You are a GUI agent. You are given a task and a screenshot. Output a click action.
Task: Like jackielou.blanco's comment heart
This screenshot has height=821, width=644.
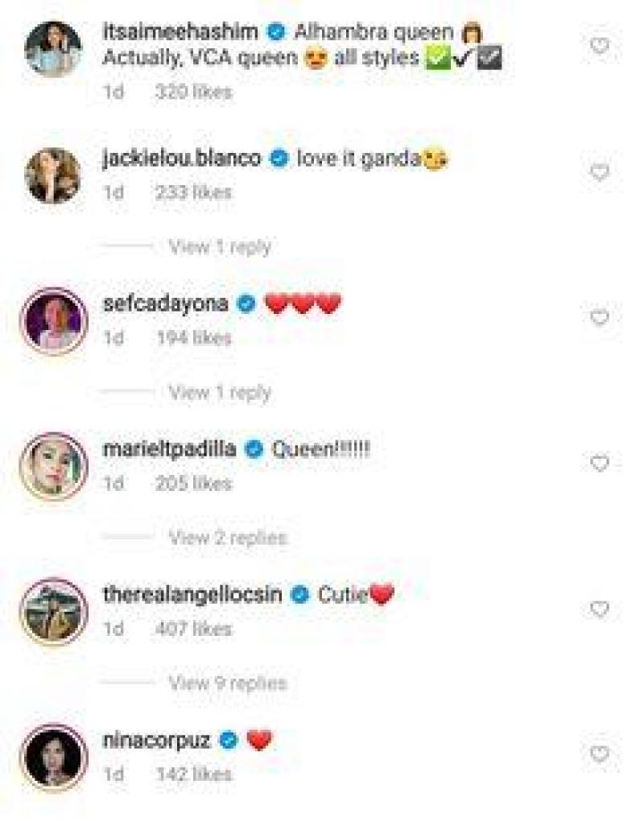[600, 171]
